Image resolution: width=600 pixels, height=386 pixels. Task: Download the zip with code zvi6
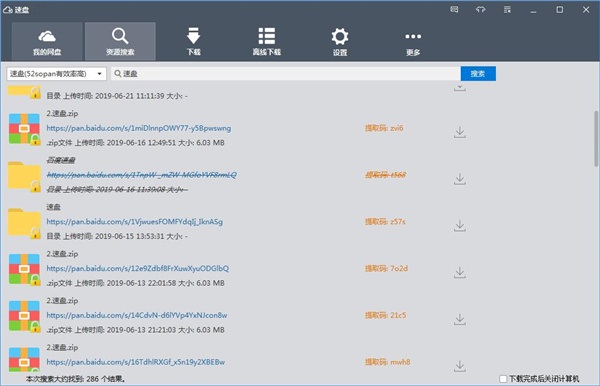460,132
